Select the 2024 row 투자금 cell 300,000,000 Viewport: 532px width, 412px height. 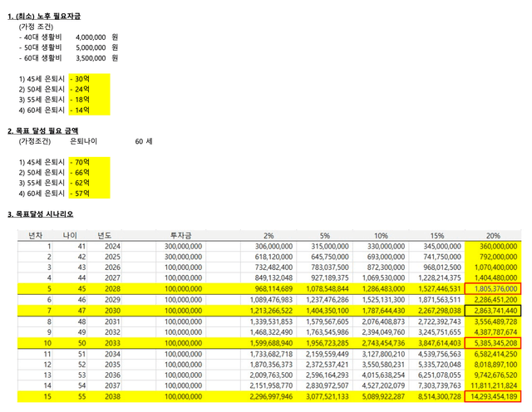click(x=183, y=247)
